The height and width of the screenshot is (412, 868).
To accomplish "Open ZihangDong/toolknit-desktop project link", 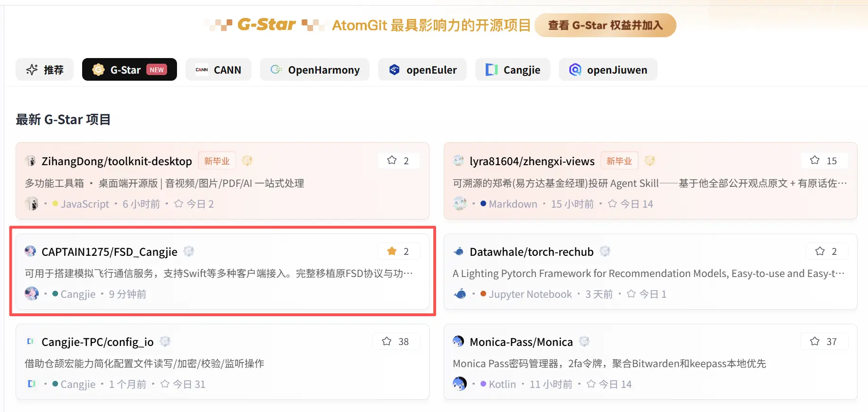I will click(117, 161).
